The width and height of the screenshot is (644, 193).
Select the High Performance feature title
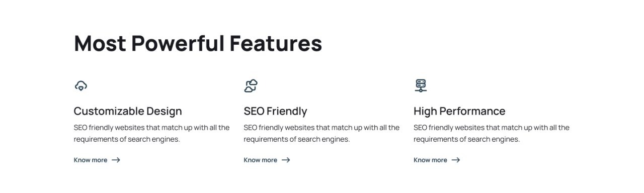click(x=459, y=111)
